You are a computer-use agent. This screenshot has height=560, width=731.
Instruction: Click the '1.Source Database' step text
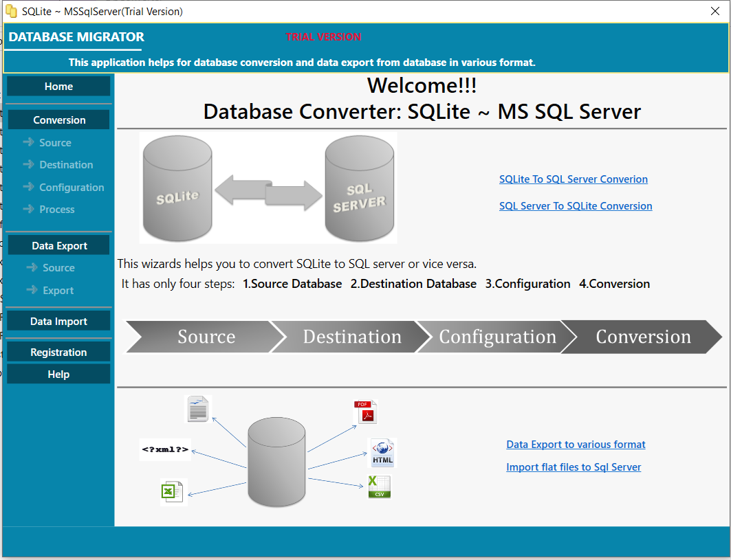pos(292,284)
